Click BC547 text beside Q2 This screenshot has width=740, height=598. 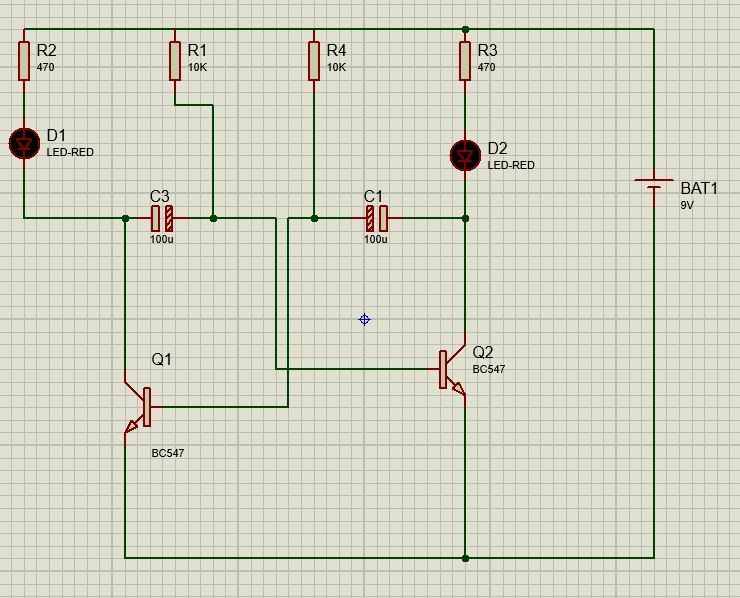pyautogui.click(x=489, y=369)
